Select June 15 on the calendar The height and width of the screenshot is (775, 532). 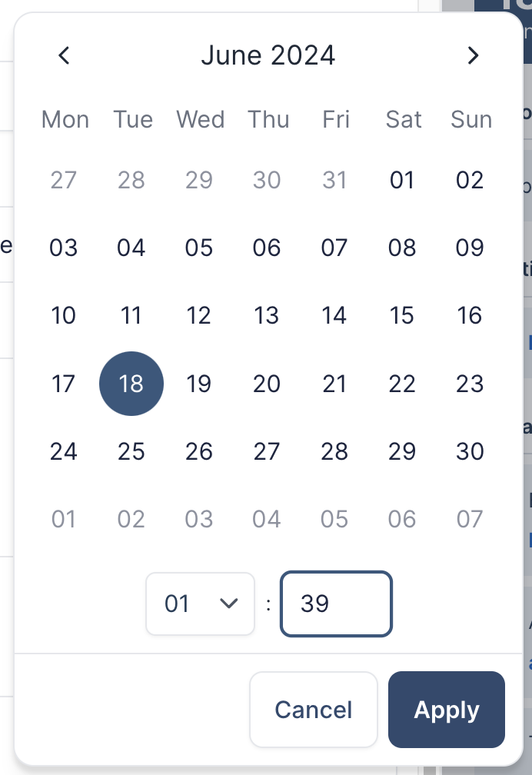click(x=401, y=315)
